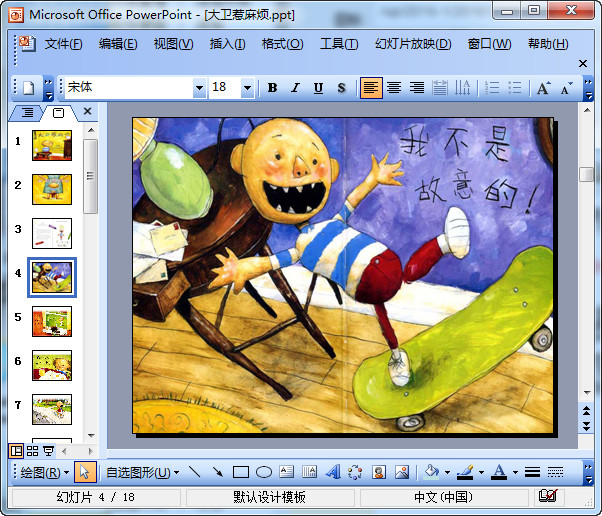Insert picture from file
The width and height of the screenshot is (602, 516).
tap(402, 472)
